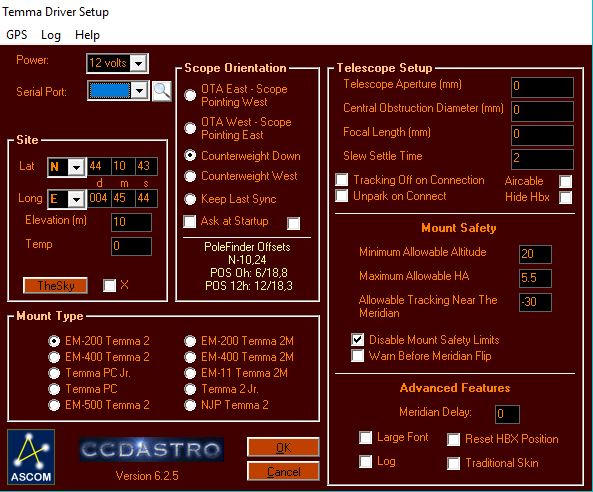Click the longitude minutes field 45
Image resolution: width=593 pixels, height=492 pixels.
pyautogui.click(x=123, y=198)
